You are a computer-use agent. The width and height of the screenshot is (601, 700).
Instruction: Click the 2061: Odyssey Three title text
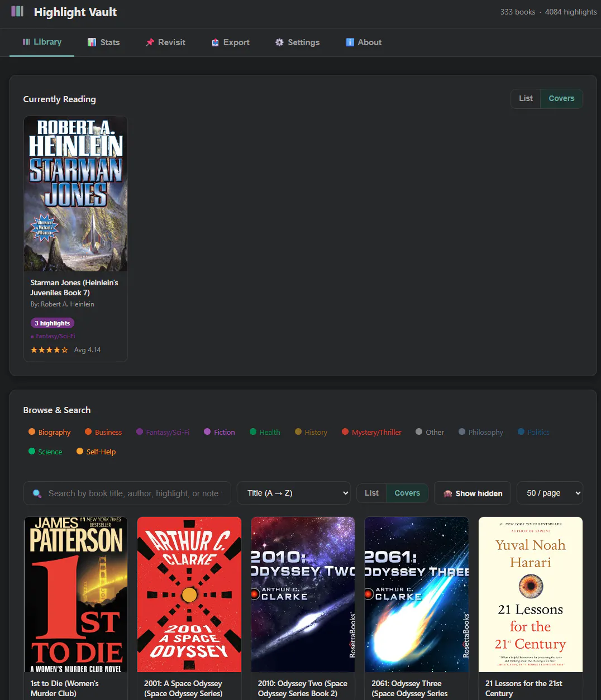point(409,688)
